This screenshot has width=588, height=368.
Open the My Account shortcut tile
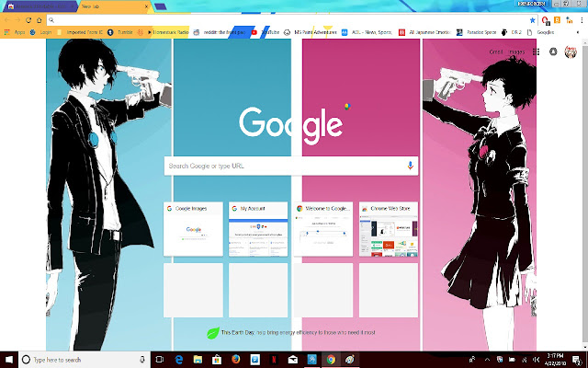coord(258,229)
